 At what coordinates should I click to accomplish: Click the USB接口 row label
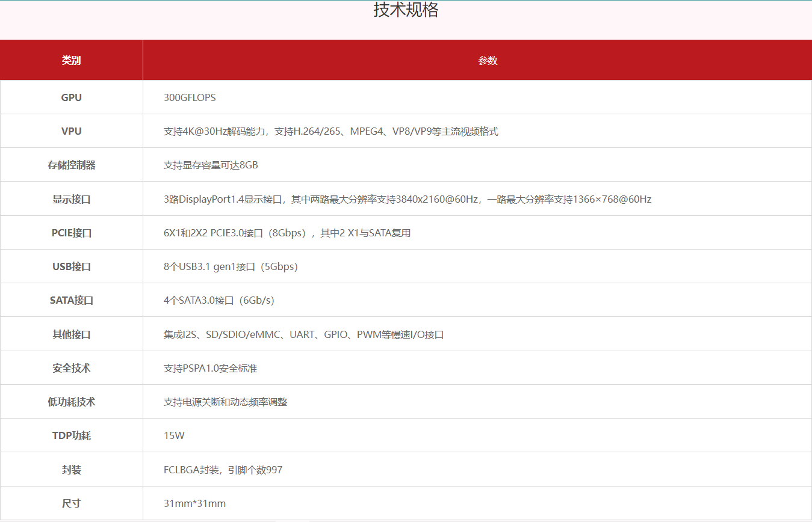(71, 266)
